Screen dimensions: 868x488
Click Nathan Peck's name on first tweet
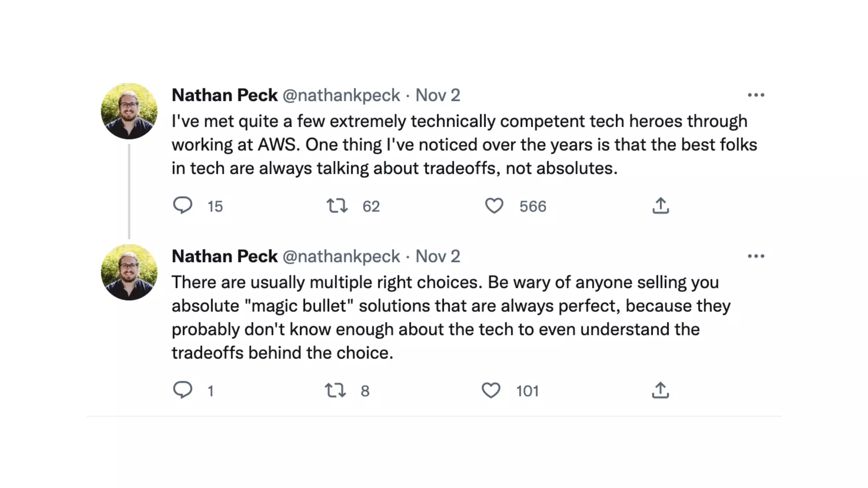click(x=225, y=95)
